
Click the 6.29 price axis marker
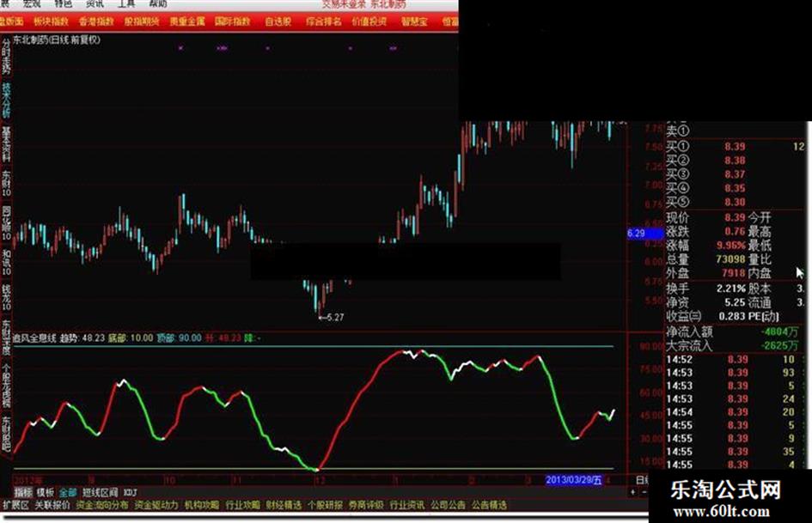click(x=645, y=234)
